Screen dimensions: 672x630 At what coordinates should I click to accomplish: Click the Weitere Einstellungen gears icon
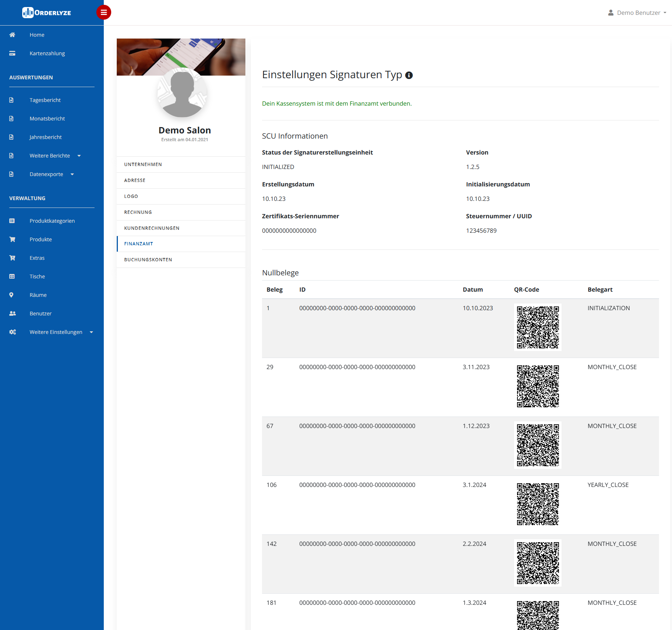pyautogui.click(x=13, y=332)
